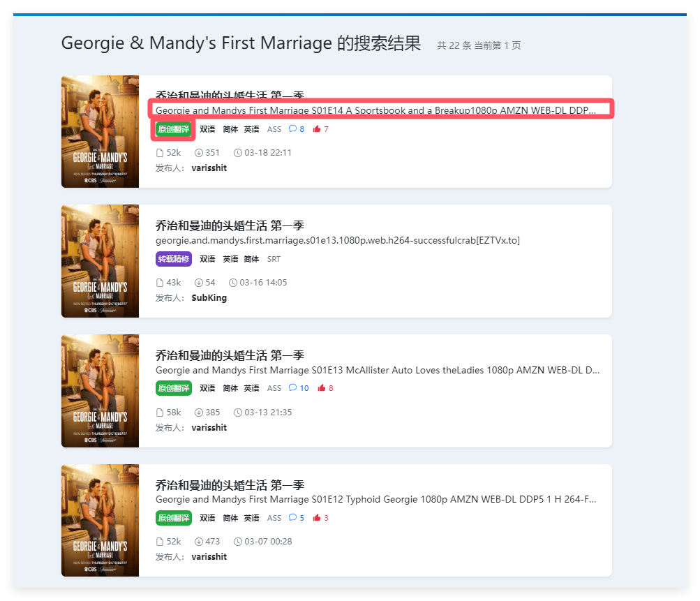Click the download count icon next to 54
The height and width of the screenshot is (601, 700).
[199, 283]
